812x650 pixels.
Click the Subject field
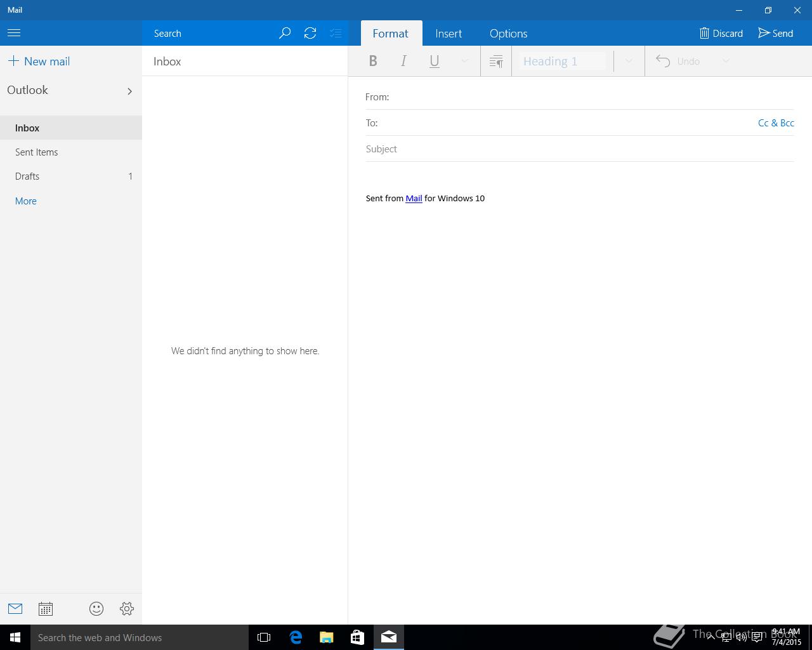[x=580, y=149]
